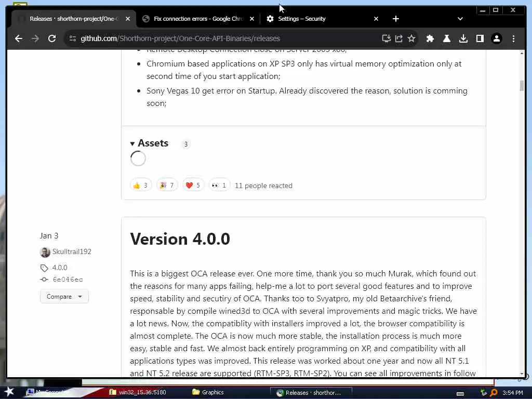Toggle the side panel icon
This screenshot has width=532, height=399.
(x=480, y=38)
